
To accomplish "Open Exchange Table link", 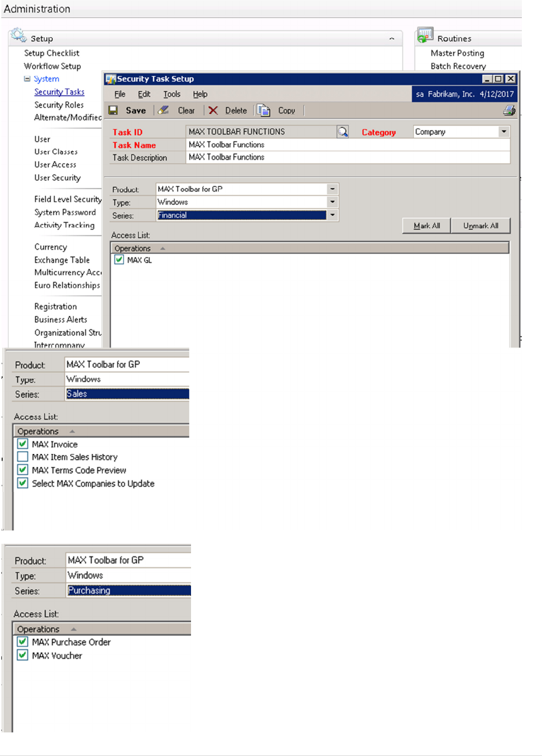I will click(62, 260).
